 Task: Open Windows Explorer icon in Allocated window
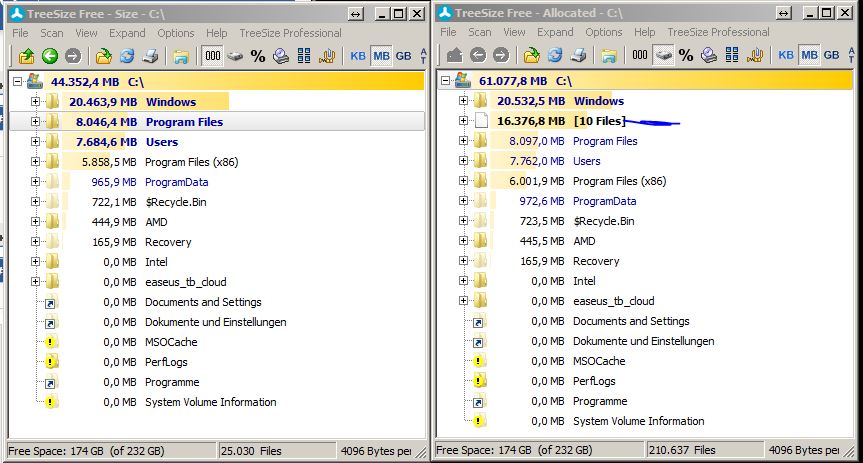[608, 55]
